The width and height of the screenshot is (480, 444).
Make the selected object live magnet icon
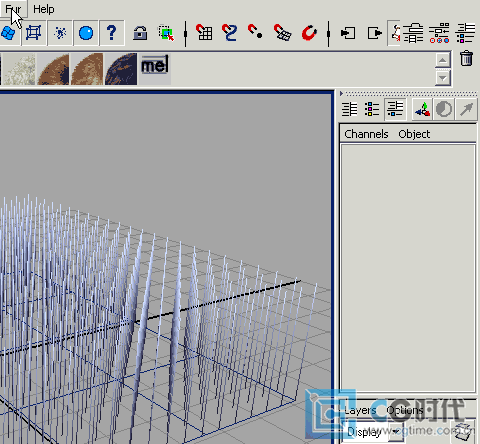309,33
